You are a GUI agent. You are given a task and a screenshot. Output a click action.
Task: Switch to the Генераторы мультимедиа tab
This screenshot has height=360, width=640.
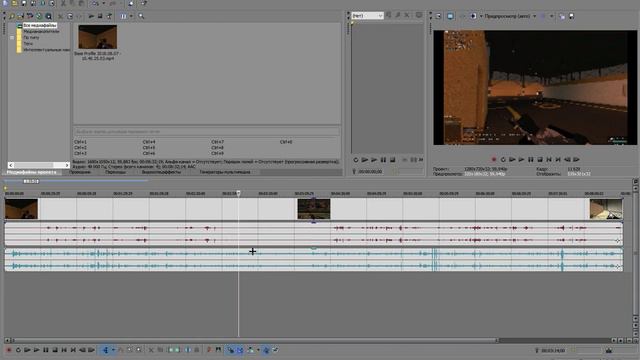point(224,172)
